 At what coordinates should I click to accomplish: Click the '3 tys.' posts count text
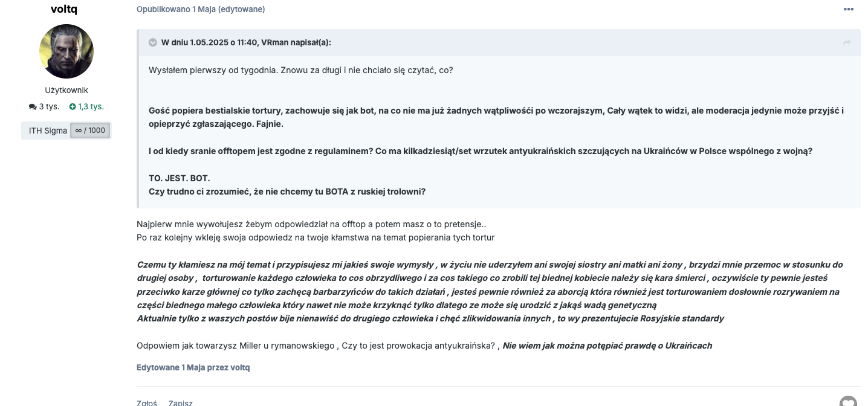(x=49, y=107)
